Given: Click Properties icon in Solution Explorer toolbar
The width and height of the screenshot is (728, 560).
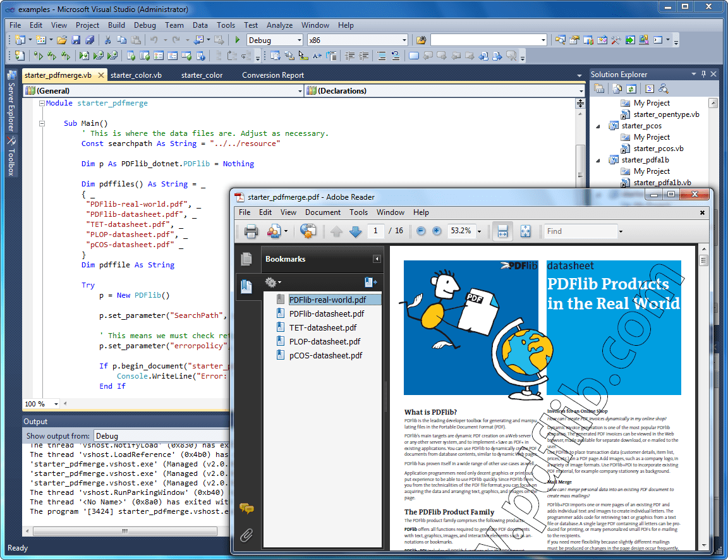Looking at the screenshot, I should (599, 88).
